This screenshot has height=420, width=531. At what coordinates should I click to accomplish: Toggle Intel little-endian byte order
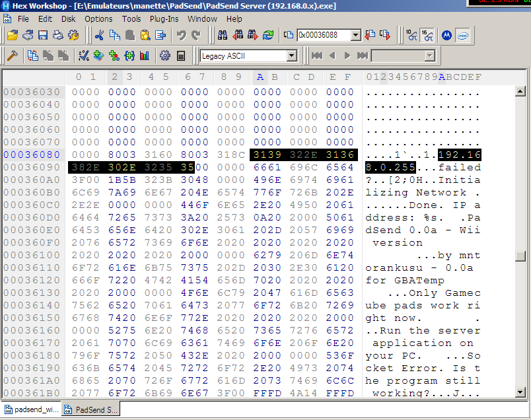(x=462, y=35)
